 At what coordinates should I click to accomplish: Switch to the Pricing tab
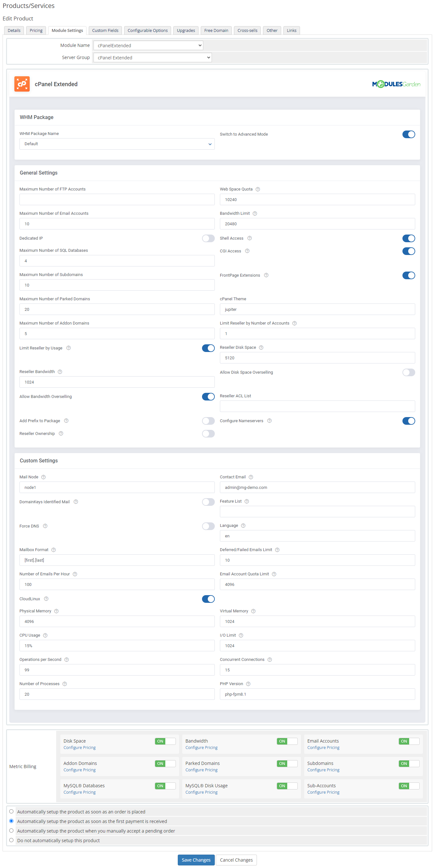(x=36, y=30)
